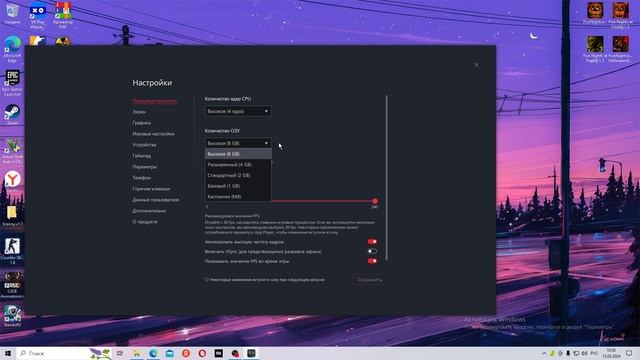Open the Геймпад settings section
The height and width of the screenshot is (360, 640).
[x=142, y=156]
